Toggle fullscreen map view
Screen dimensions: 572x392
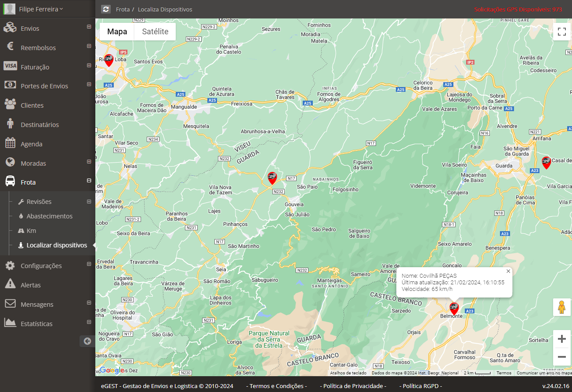pyautogui.click(x=561, y=32)
